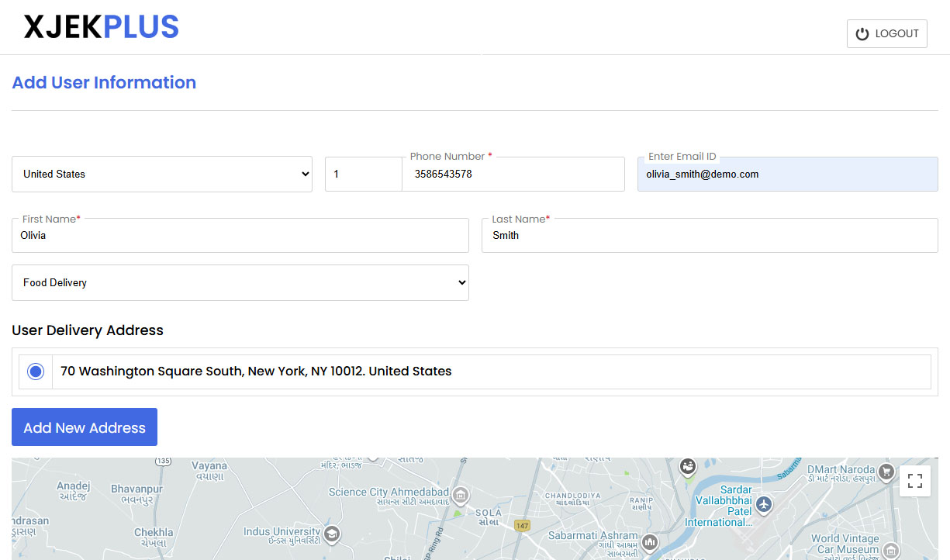The height and width of the screenshot is (560, 950).
Task: Click the Phone Number input field
Action: 512,174
